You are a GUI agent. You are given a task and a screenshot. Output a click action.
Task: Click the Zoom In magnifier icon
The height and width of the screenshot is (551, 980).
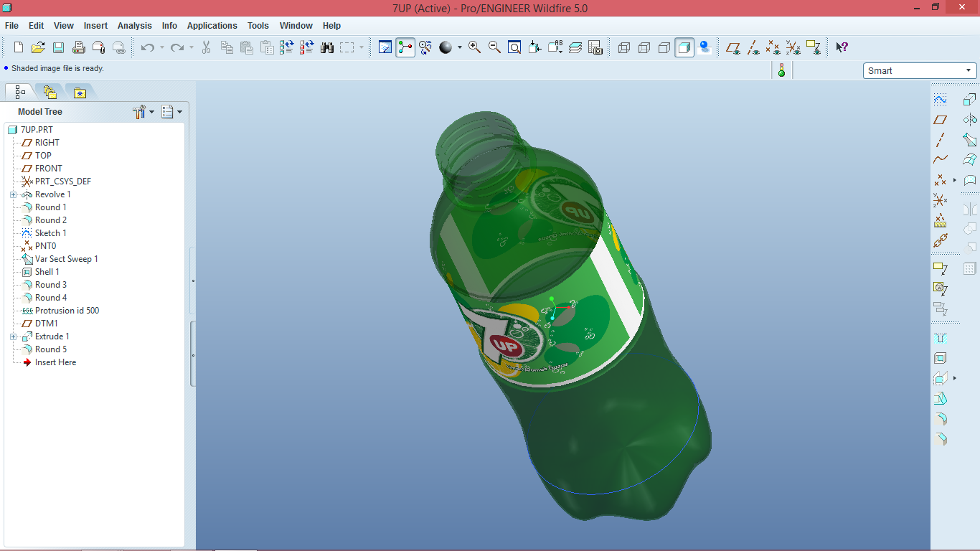coord(474,47)
